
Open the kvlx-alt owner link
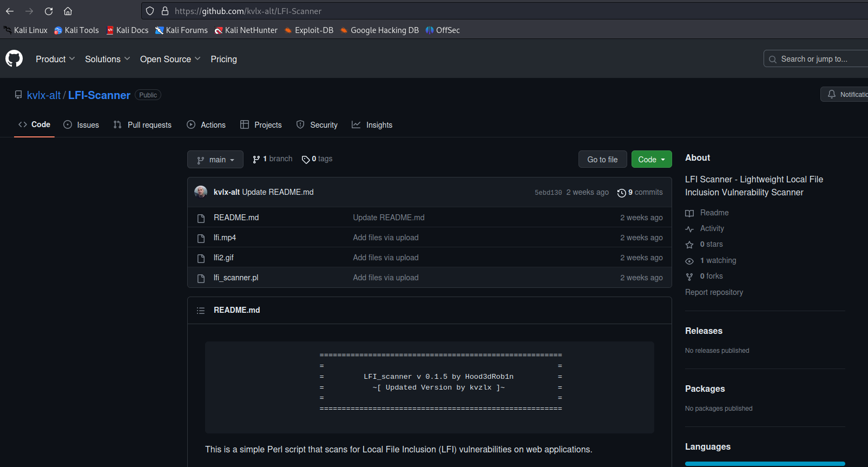44,95
